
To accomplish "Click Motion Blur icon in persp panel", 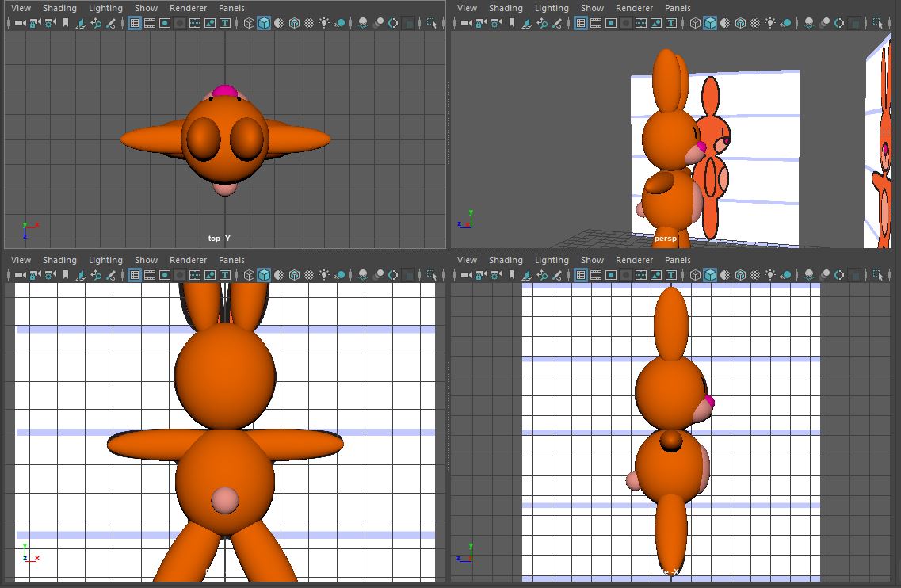I will click(x=824, y=23).
